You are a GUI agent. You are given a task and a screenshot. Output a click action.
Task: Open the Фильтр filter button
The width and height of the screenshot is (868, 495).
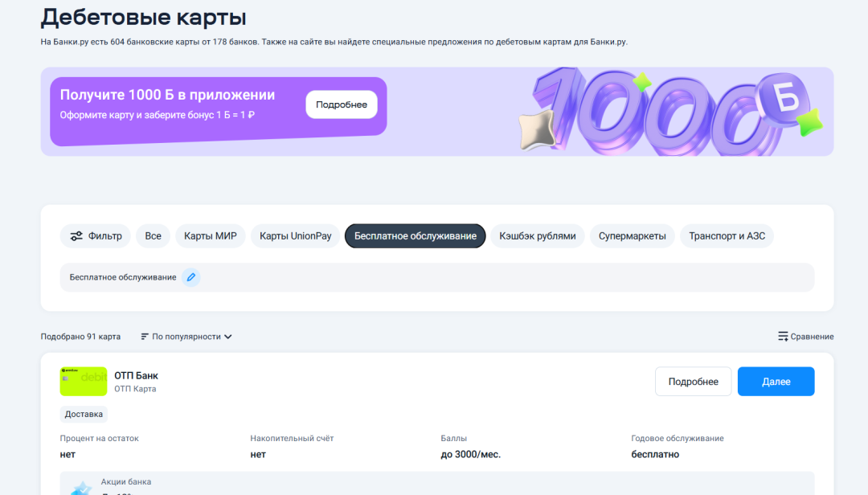[x=96, y=236]
